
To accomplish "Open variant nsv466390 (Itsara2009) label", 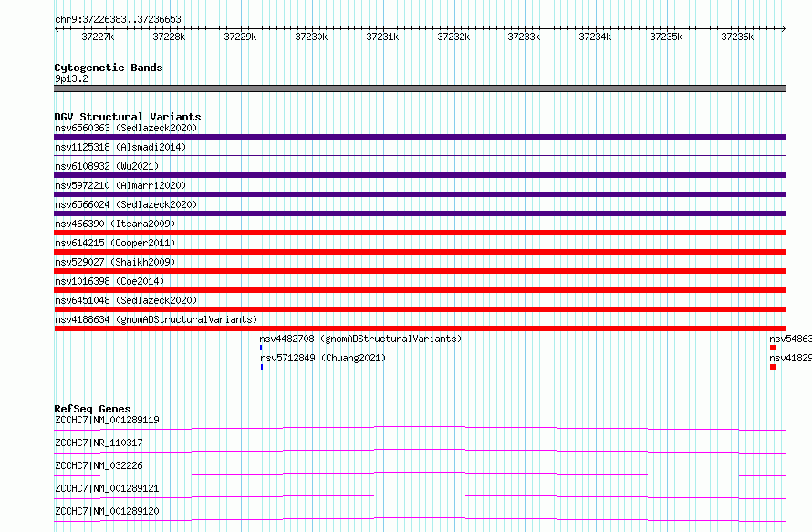I will click(115, 224).
